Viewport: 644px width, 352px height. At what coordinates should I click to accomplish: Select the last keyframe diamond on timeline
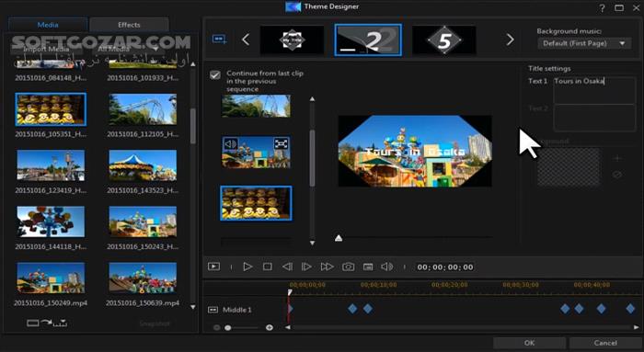pos(630,309)
